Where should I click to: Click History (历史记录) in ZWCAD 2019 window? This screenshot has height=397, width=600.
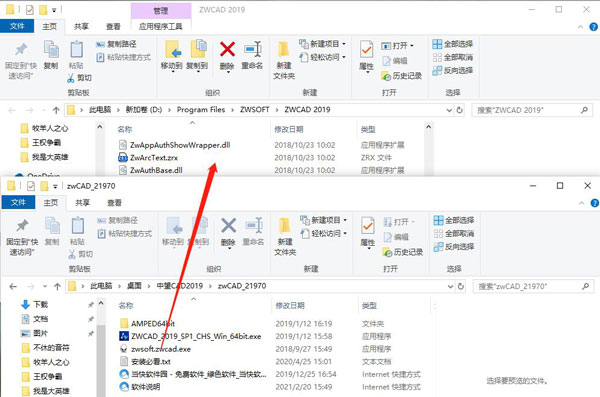pos(402,76)
